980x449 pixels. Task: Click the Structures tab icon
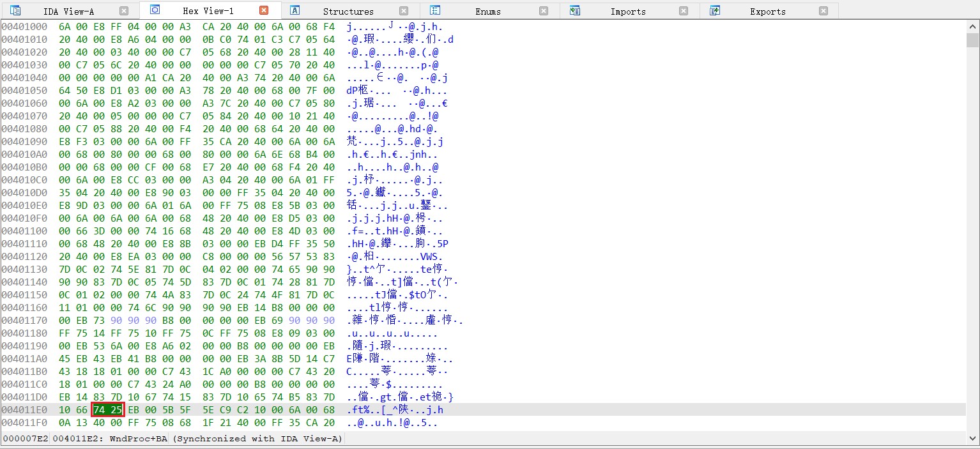click(295, 10)
